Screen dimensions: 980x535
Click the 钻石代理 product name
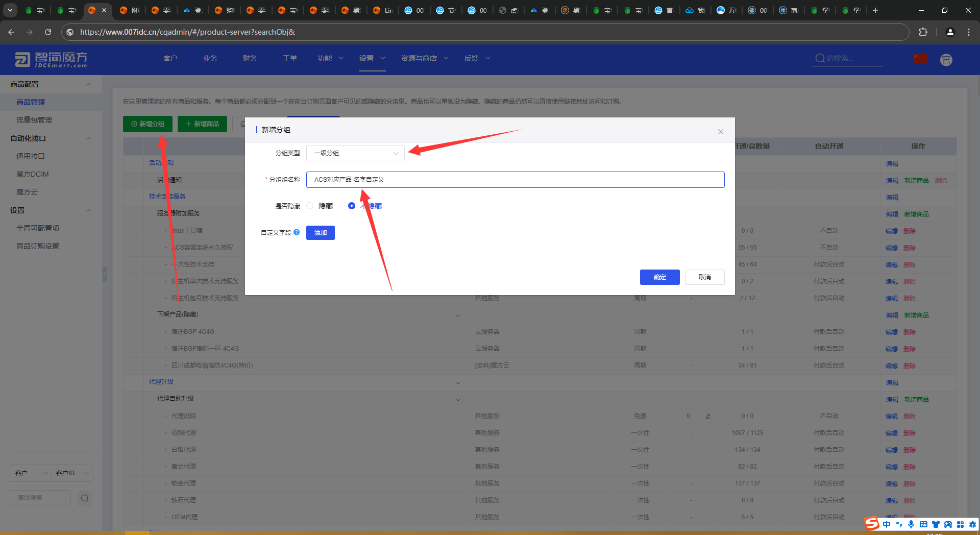point(184,500)
